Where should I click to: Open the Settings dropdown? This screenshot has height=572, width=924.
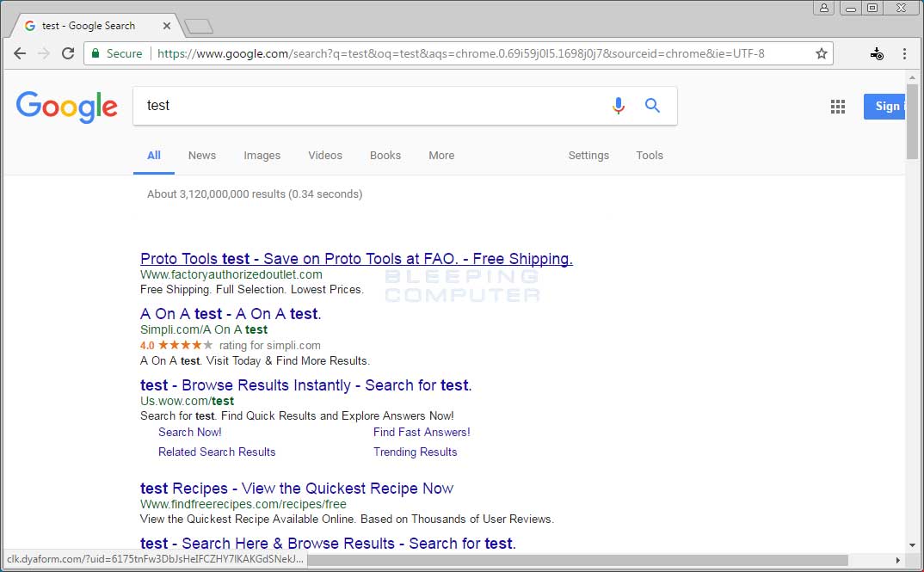click(x=588, y=156)
